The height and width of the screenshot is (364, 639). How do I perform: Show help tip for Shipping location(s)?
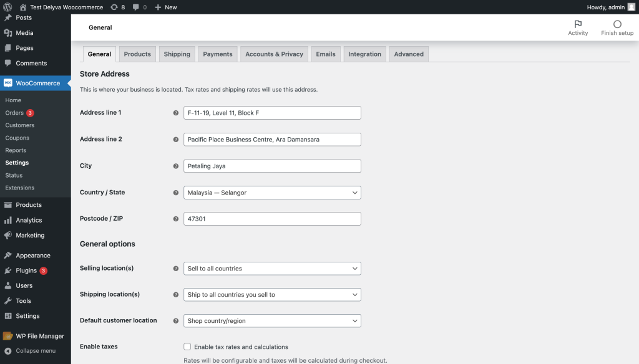pyautogui.click(x=175, y=294)
